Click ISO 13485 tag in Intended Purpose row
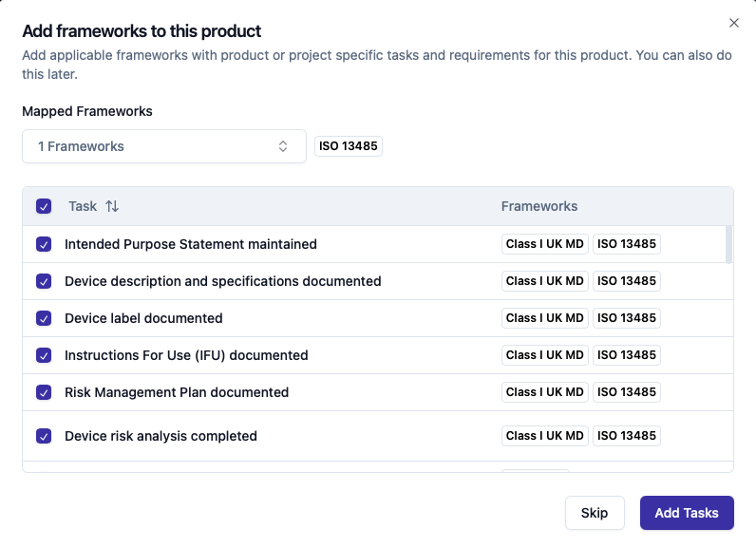The height and width of the screenshot is (548, 756). (x=626, y=244)
